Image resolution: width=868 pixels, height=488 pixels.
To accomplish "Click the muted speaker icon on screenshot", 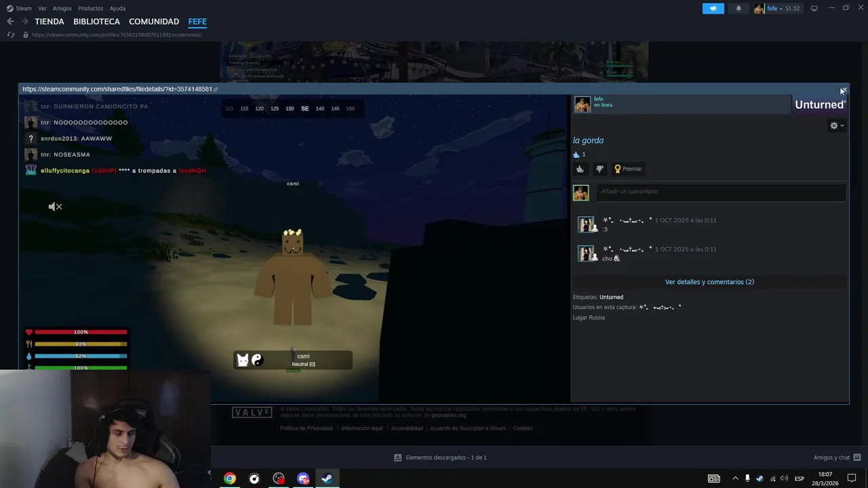I will click(x=56, y=207).
